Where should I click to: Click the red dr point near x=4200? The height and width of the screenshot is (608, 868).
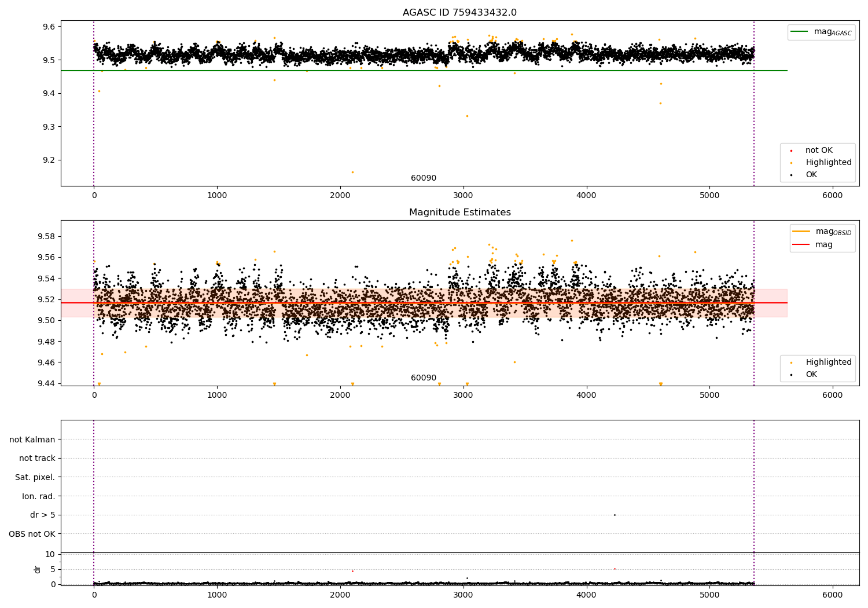coord(615,569)
